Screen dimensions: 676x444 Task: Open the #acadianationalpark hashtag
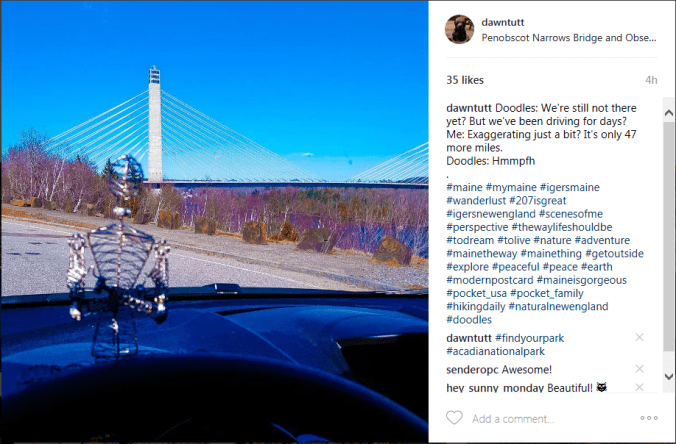coord(495,351)
